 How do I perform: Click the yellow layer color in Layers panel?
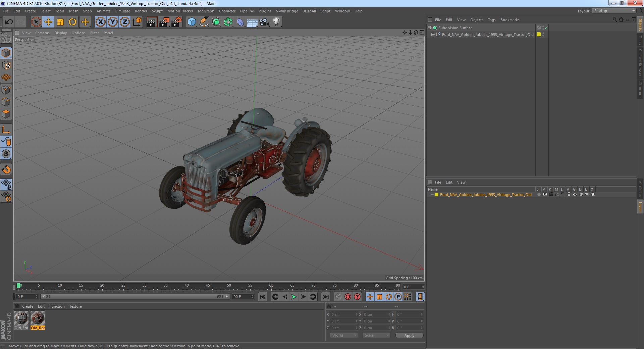click(x=436, y=195)
